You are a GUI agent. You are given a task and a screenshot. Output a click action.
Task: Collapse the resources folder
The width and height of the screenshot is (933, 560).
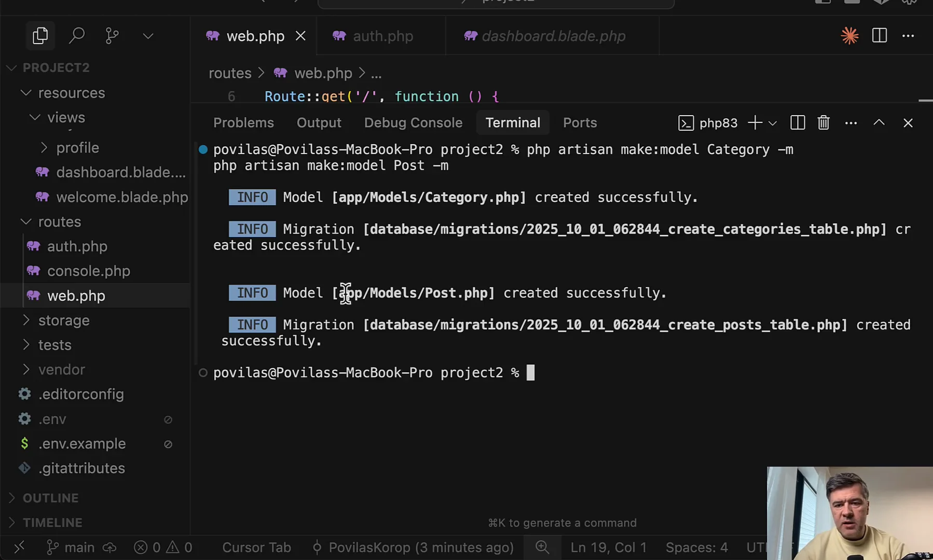click(26, 93)
